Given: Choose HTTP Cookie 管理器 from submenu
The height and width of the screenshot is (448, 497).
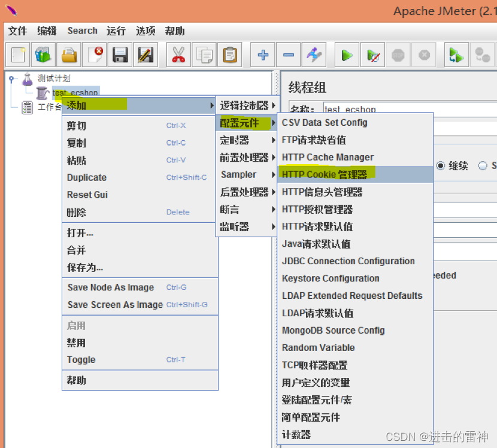Looking at the screenshot, I should (355, 174).
